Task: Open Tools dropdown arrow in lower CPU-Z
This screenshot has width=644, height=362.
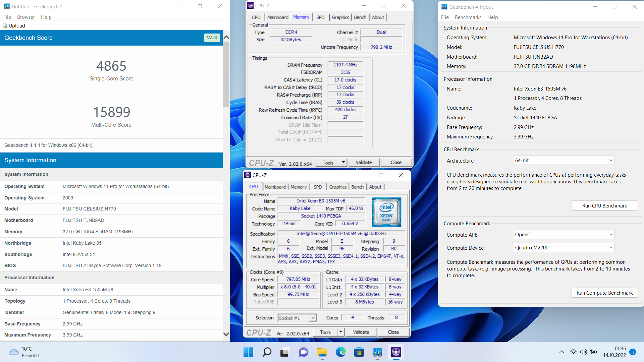Action: 340,332
